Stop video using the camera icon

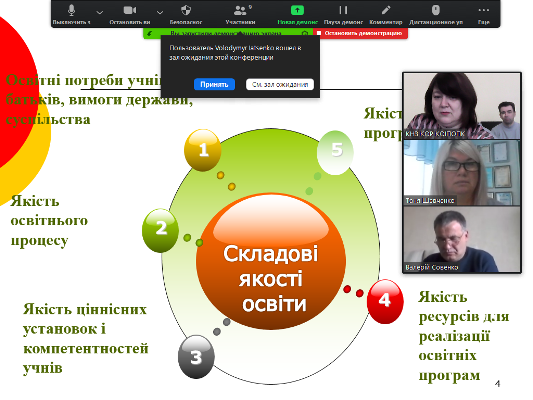pos(130,14)
